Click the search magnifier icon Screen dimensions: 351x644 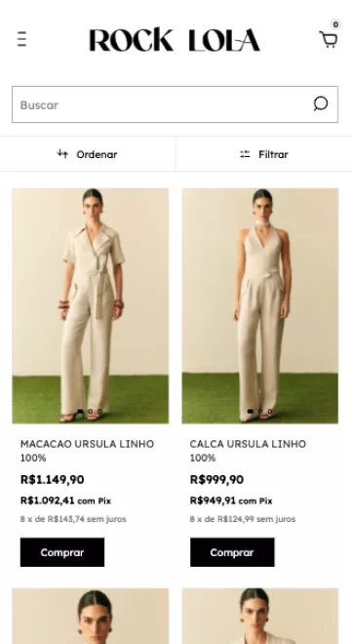pyautogui.click(x=321, y=103)
